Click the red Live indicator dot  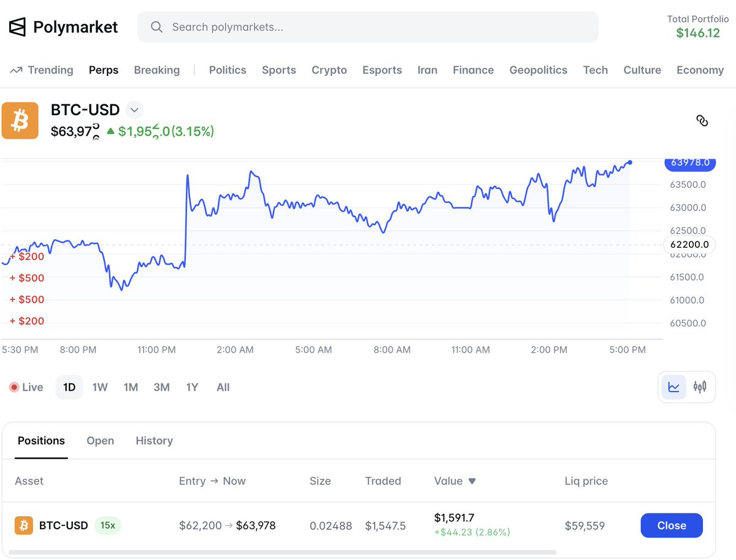point(14,387)
